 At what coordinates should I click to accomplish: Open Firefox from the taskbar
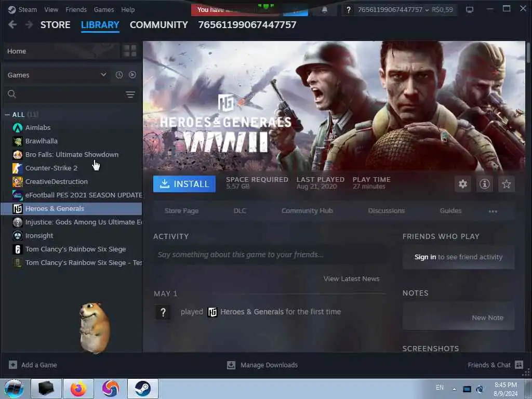click(x=78, y=389)
